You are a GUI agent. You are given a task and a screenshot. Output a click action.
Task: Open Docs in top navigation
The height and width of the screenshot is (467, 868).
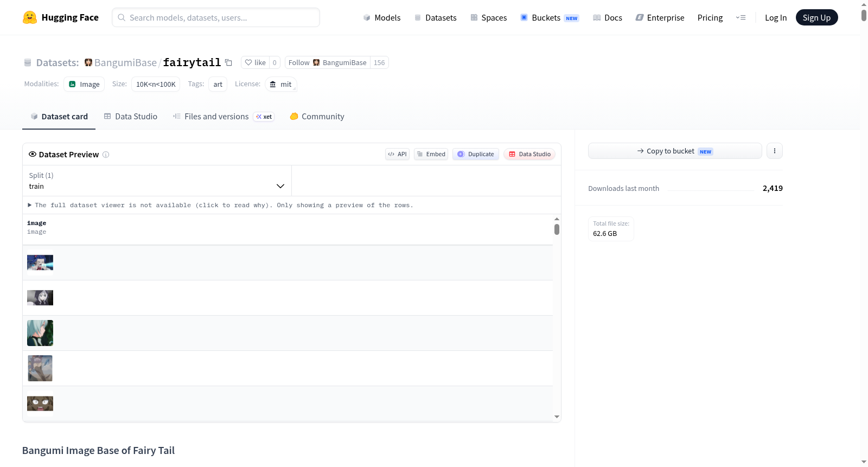607,17
